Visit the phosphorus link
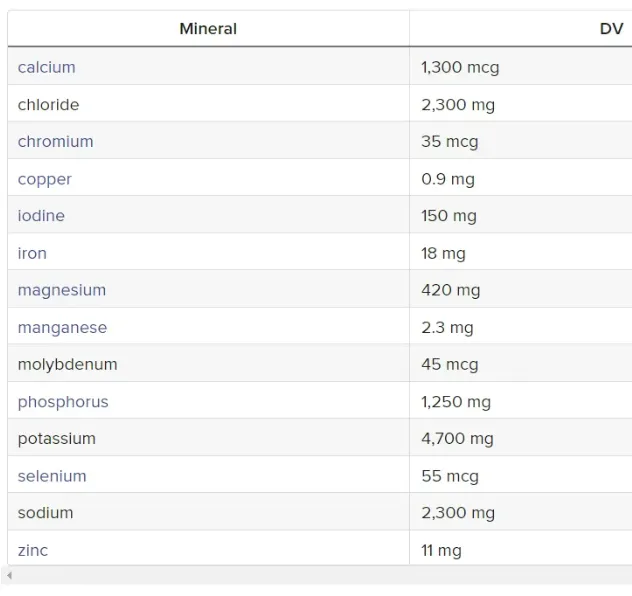Image resolution: width=632 pixels, height=596 pixels. coord(63,402)
